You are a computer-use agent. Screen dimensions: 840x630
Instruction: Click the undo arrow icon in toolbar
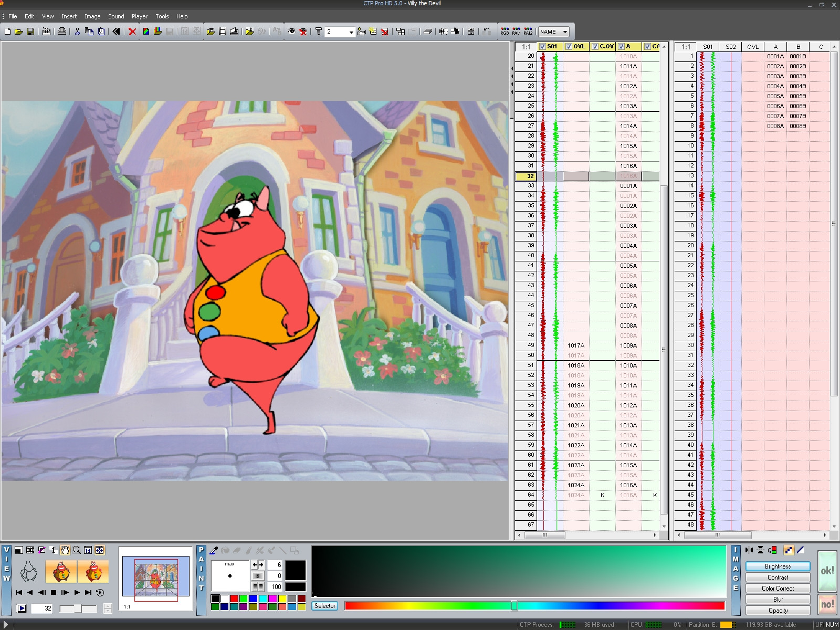pyautogui.click(x=487, y=31)
